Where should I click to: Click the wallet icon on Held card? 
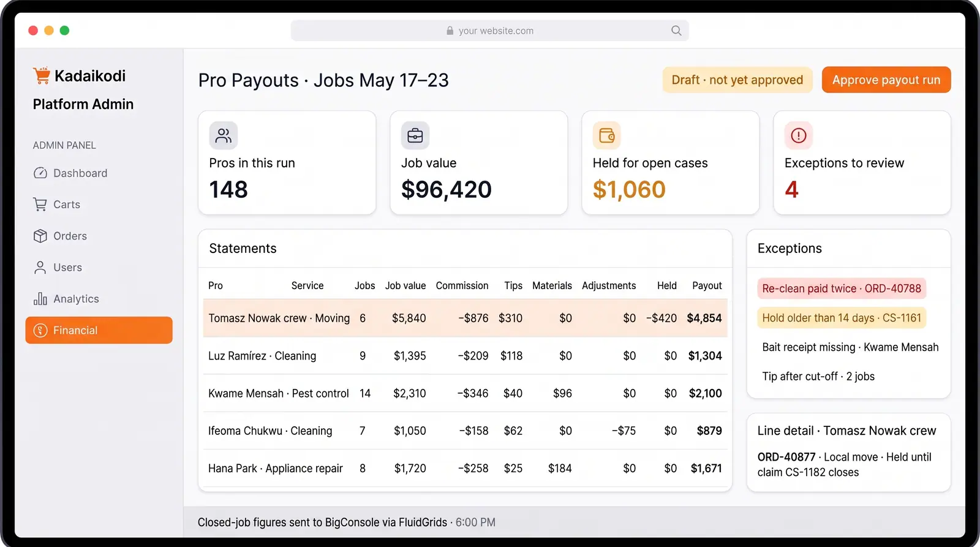click(x=607, y=135)
